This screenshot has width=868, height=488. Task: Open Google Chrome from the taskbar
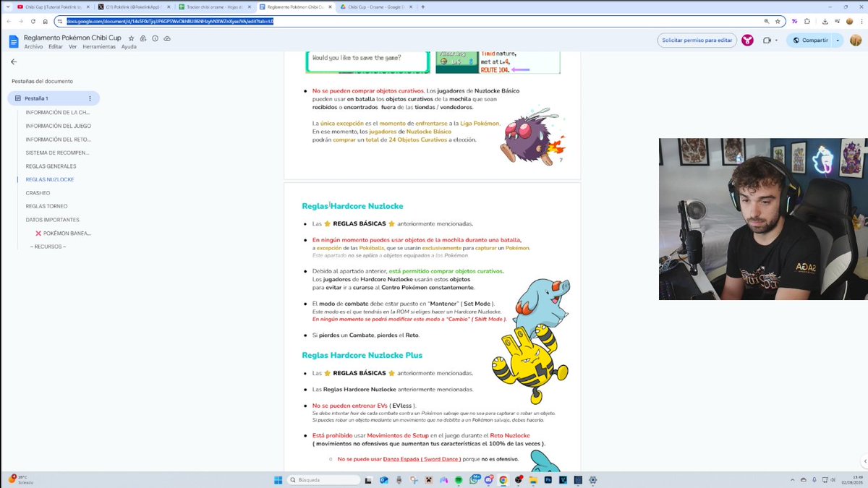pos(503,480)
